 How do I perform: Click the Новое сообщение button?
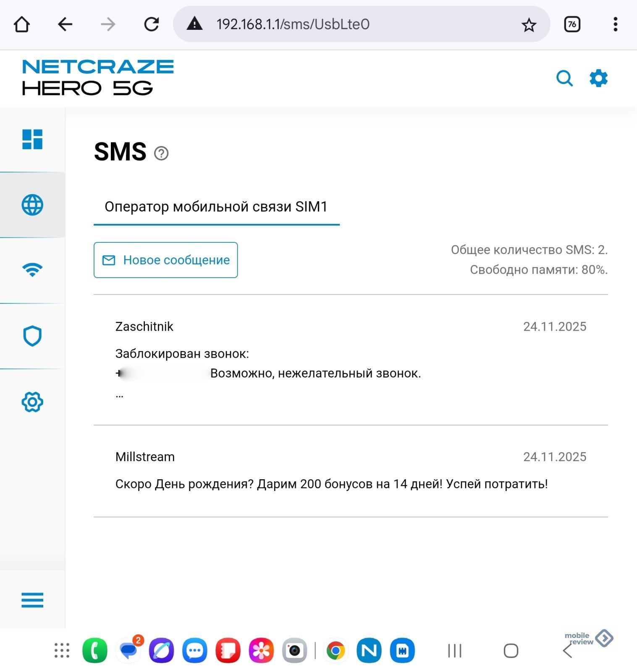point(166,260)
